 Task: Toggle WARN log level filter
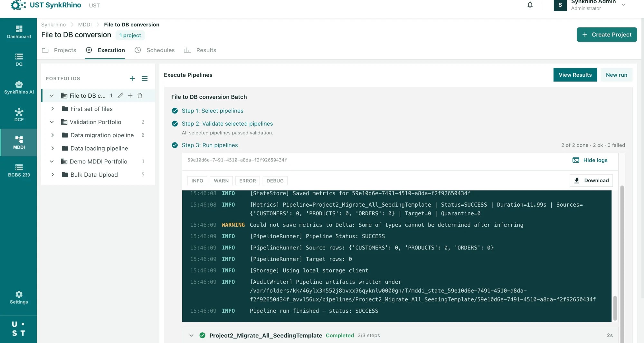[x=221, y=181]
